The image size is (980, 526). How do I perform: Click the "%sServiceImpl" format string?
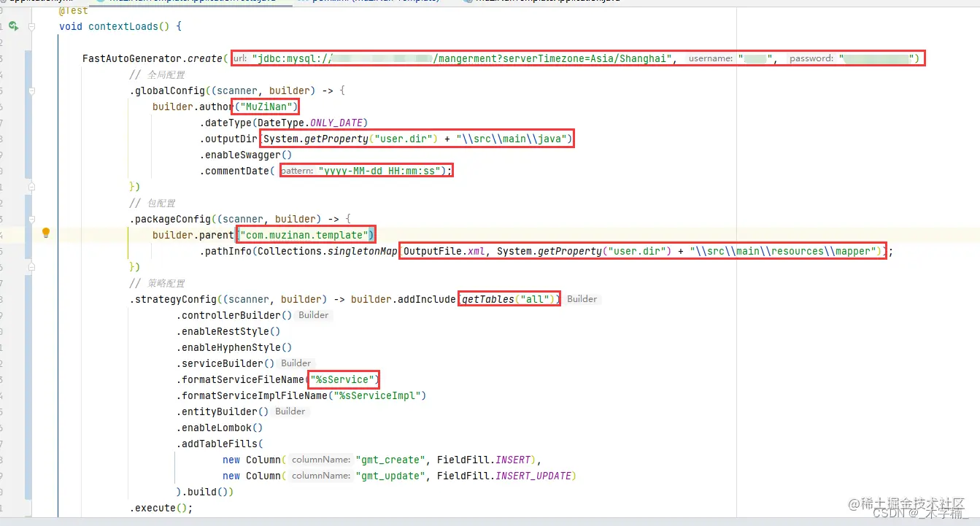point(377,395)
